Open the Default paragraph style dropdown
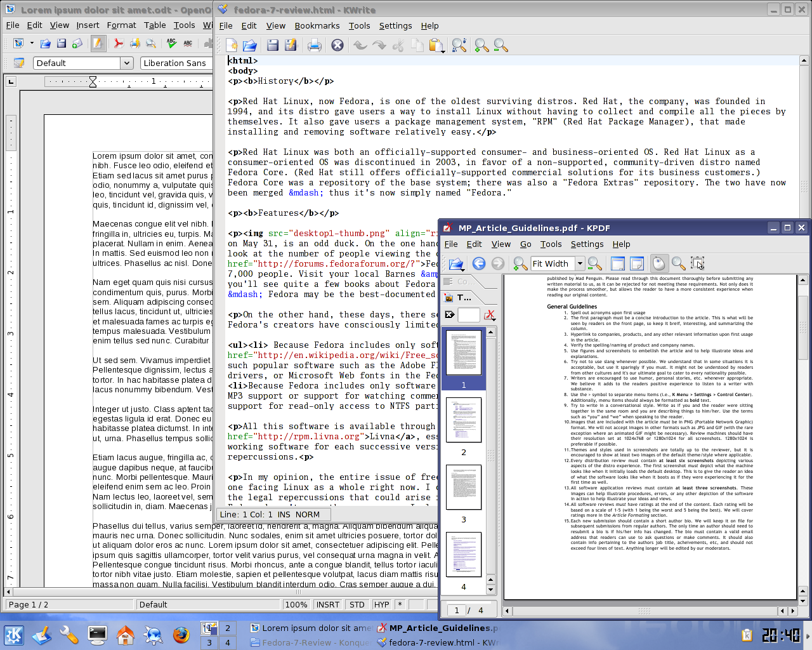 point(127,63)
